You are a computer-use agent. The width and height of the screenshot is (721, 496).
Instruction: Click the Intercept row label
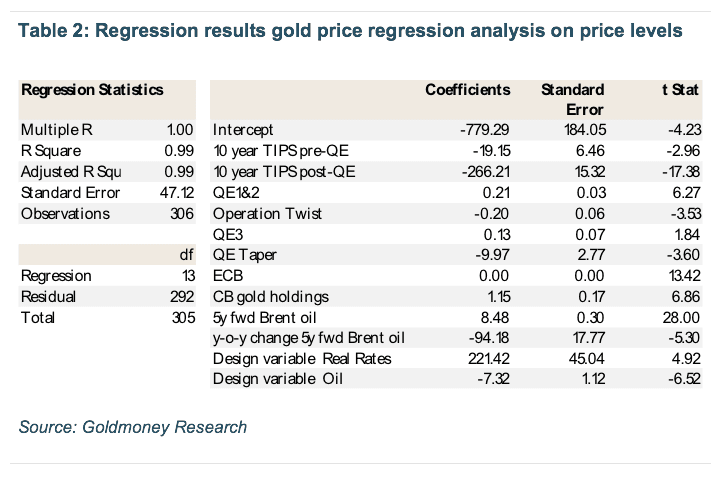(x=243, y=131)
